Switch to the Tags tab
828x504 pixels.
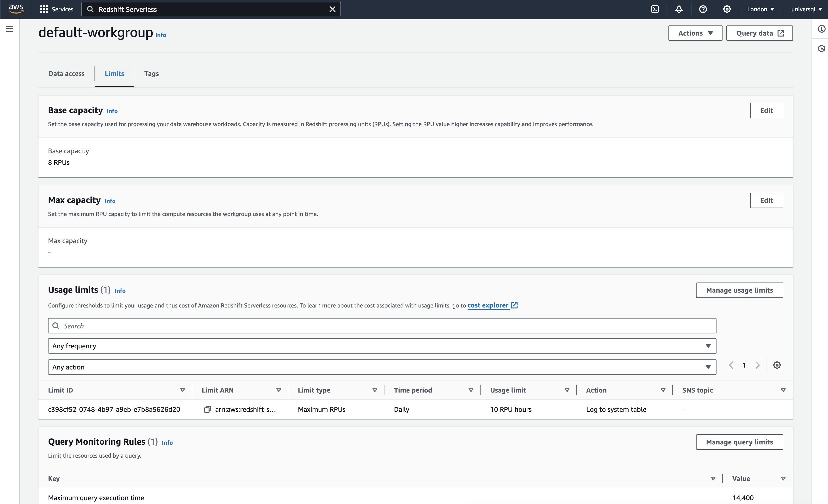pyautogui.click(x=151, y=74)
